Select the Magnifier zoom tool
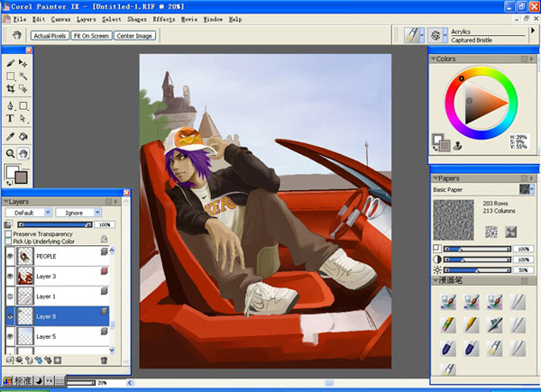 (x=10, y=153)
